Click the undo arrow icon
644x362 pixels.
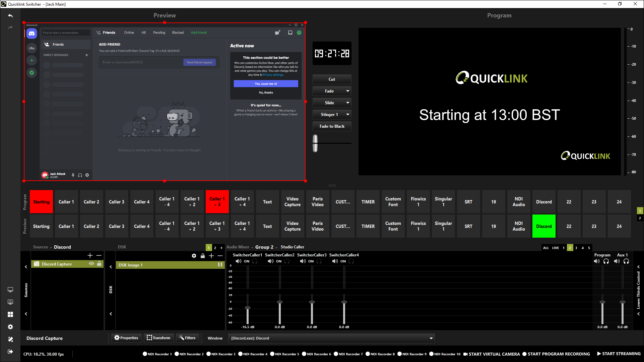coord(10,16)
